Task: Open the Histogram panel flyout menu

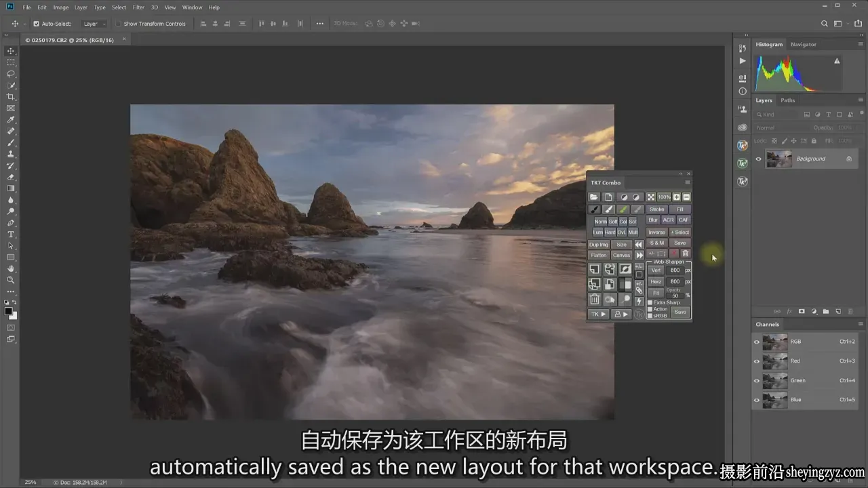Action: (861, 44)
